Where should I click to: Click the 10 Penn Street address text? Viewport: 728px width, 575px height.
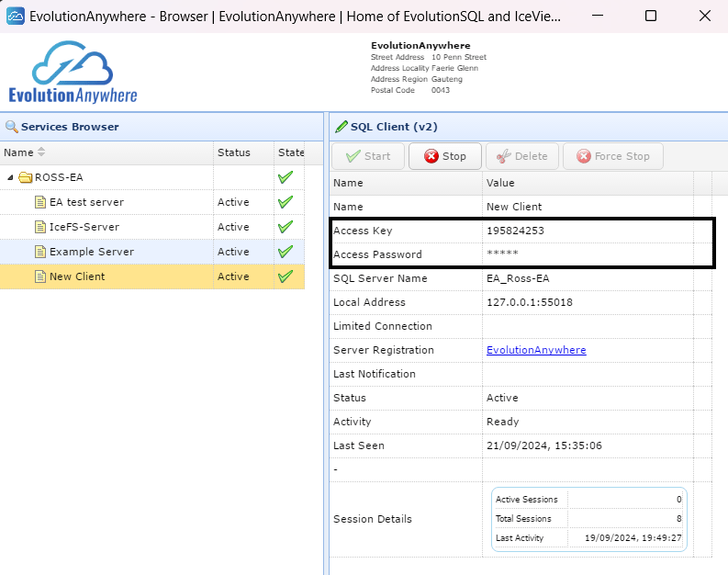(459, 57)
